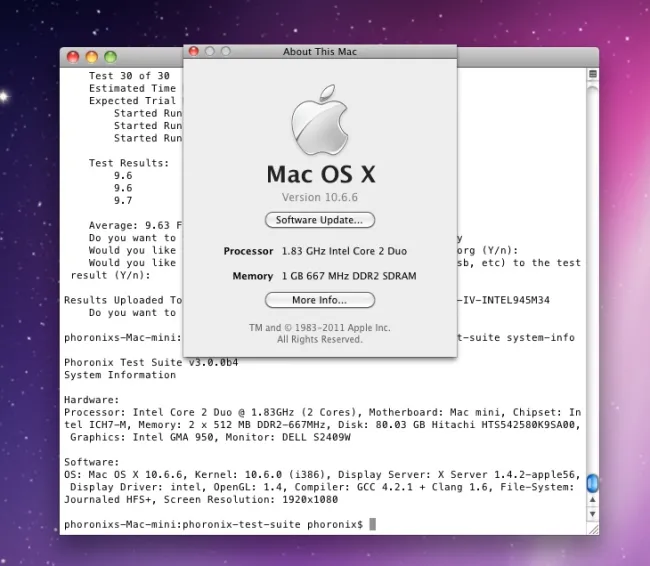Open More Info about this Mac
650x566 pixels.
tap(319, 300)
